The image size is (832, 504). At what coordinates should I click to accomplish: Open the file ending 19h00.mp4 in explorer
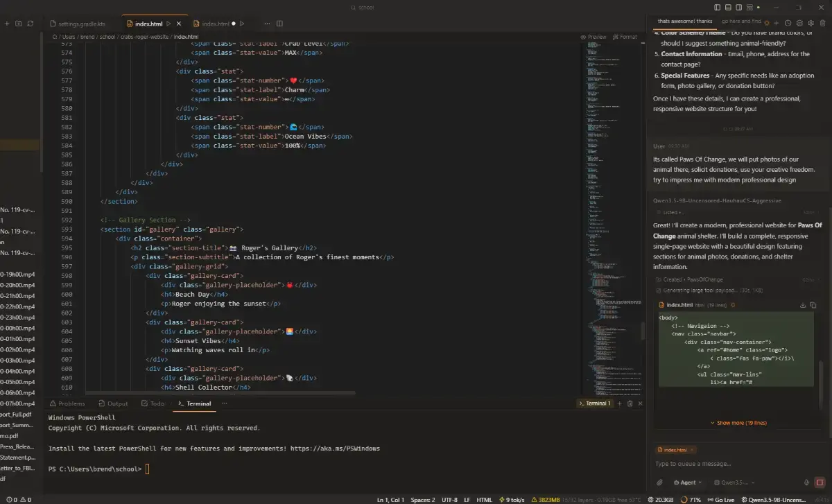tap(18, 274)
